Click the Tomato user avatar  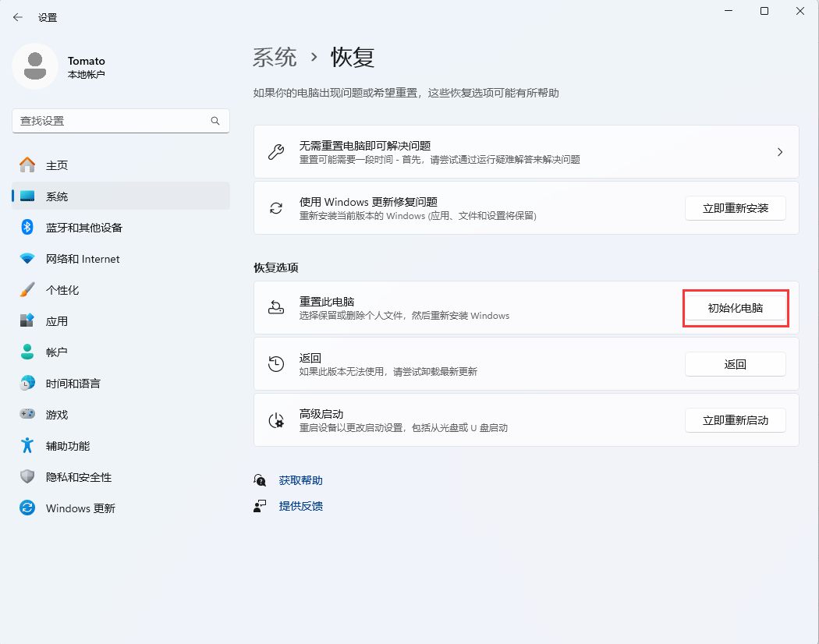tap(34, 66)
